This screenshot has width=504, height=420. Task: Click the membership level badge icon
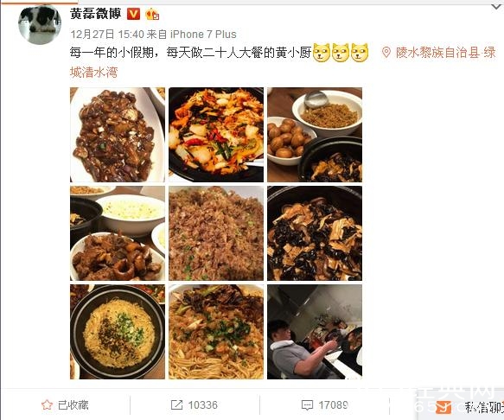click(x=152, y=14)
